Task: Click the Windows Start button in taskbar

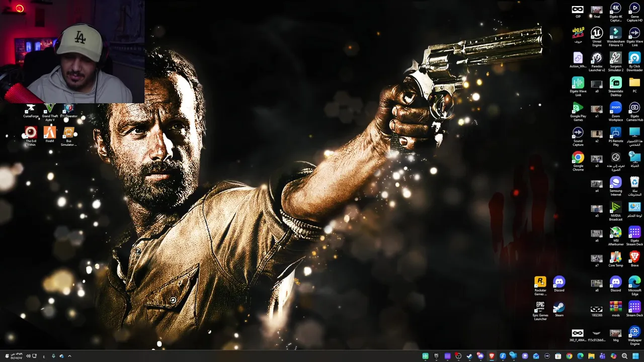Action: (635, 356)
